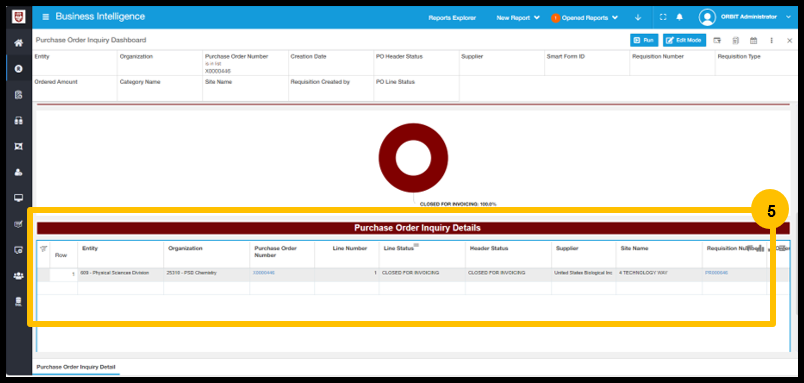Select the '4 TECHNOLOGY WAY' cell
The height and width of the screenshot is (383, 804).
pyautogui.click(x=659, y=273)
